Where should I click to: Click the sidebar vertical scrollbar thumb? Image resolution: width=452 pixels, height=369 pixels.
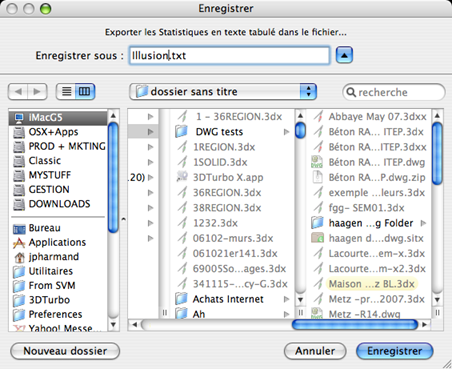[113, 178]
